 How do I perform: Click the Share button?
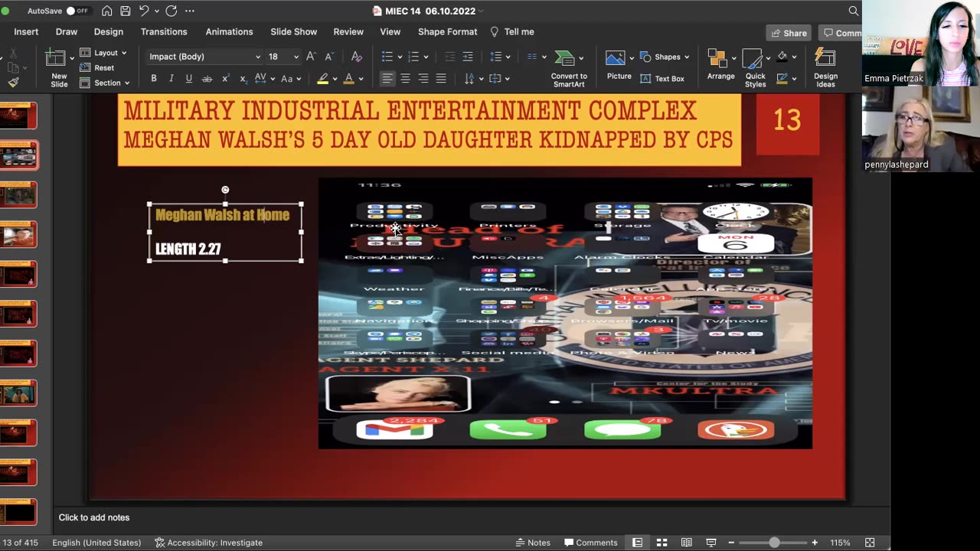(789, 33)
